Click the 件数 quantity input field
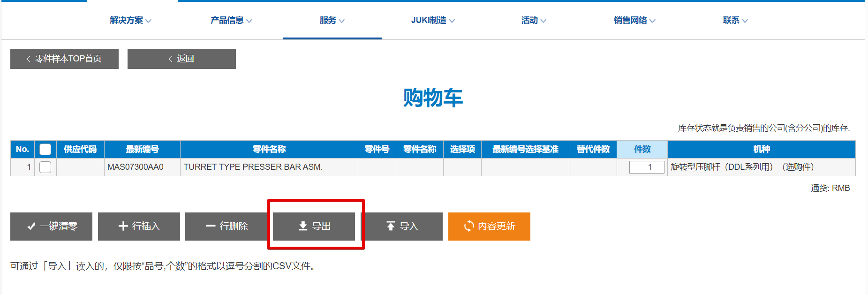Viewport: 868px width, 295px height. (x=646, y=167)
